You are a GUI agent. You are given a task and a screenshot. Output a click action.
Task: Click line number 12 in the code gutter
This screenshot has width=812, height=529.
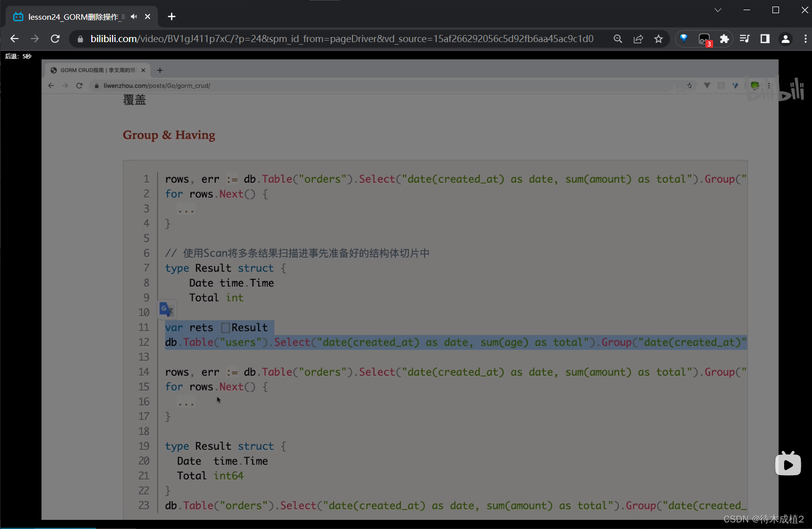coord(144,342)
